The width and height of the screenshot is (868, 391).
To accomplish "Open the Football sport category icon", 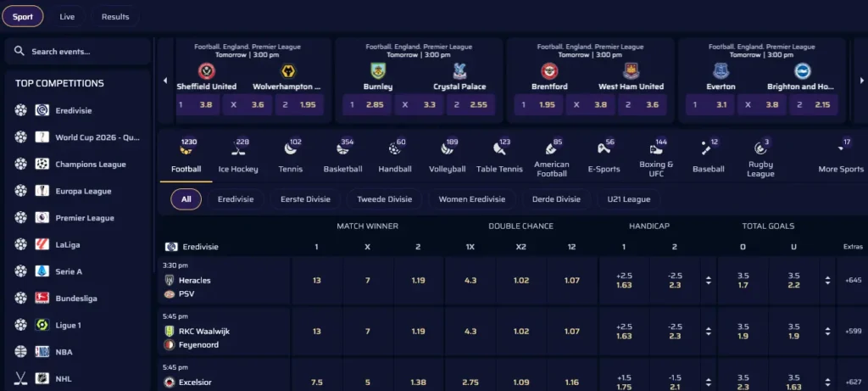I will click(x=186, y=149).
